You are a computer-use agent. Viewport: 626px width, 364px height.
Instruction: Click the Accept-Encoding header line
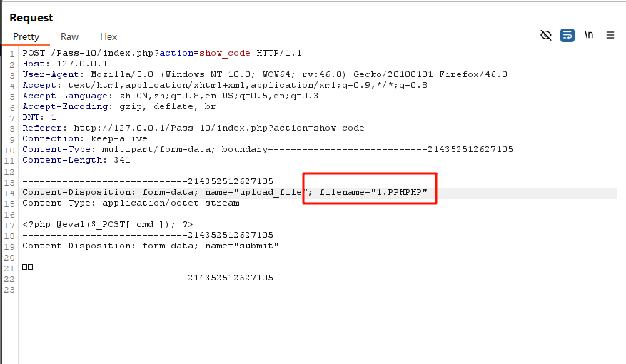tap(119, 107)
